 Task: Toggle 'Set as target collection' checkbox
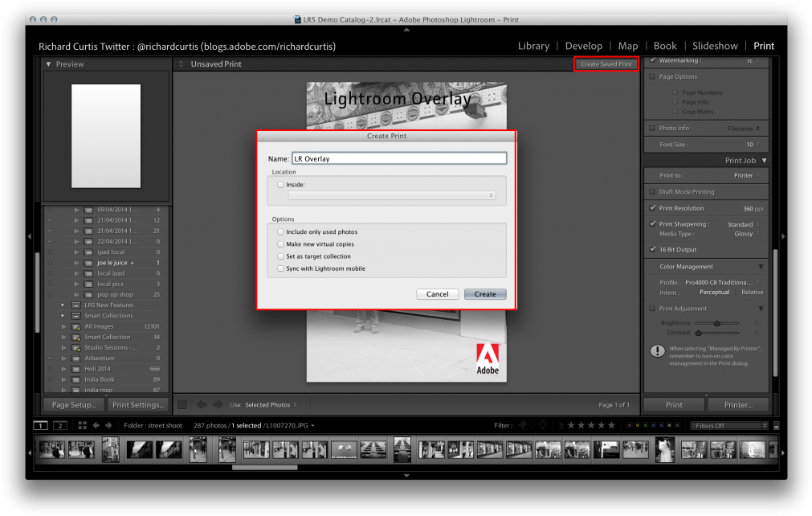click(x=280, y=256)
